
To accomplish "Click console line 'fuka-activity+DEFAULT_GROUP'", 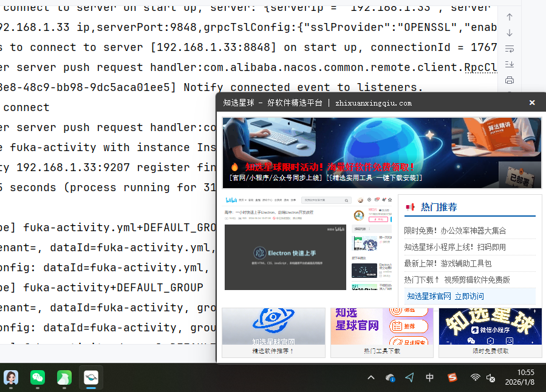I will [113, 288].
